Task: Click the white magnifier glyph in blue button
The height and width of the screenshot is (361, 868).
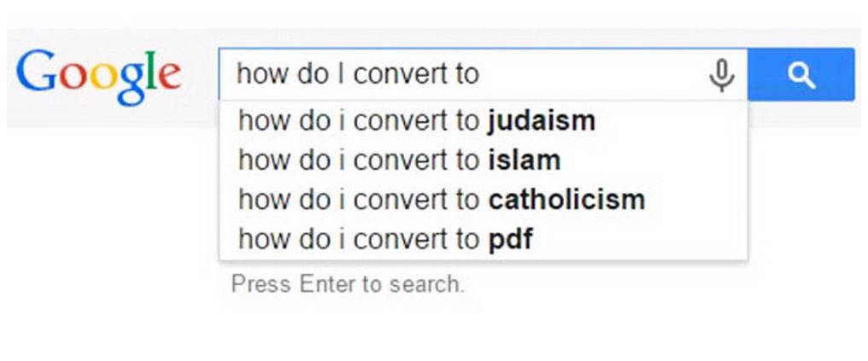Action: pos(801,75)
